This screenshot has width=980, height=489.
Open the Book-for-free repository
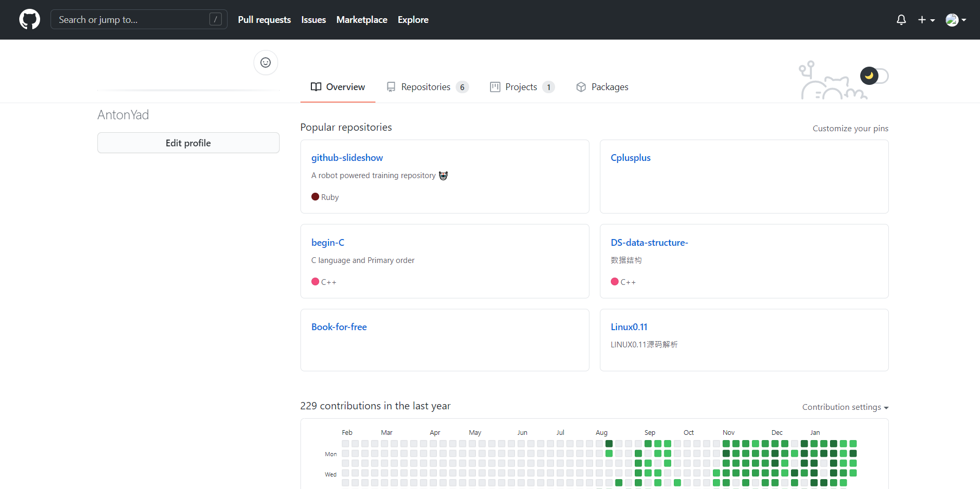[339, 327]
